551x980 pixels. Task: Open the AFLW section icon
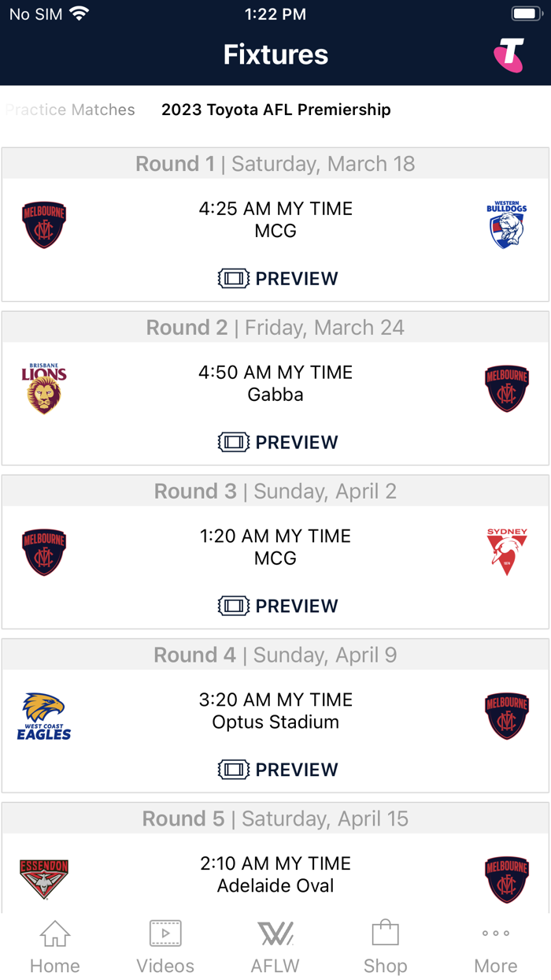pos(275,934)
